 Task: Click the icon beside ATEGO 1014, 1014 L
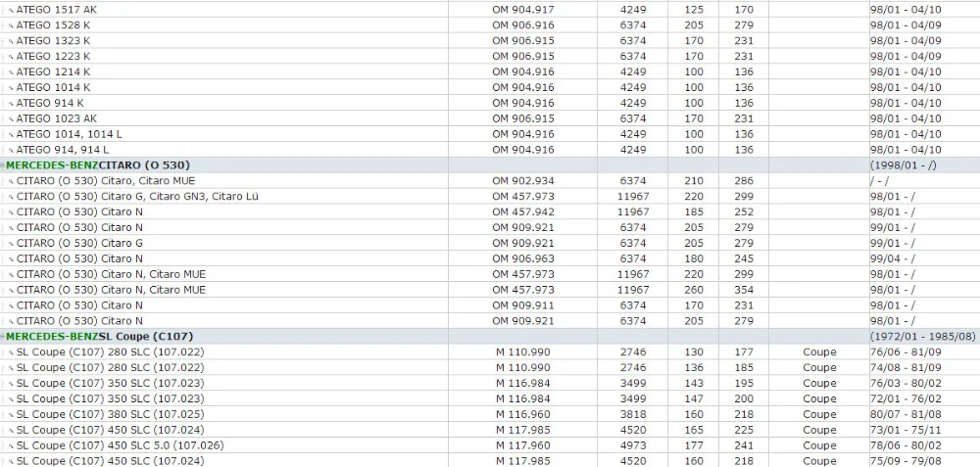tap(11, 135)
